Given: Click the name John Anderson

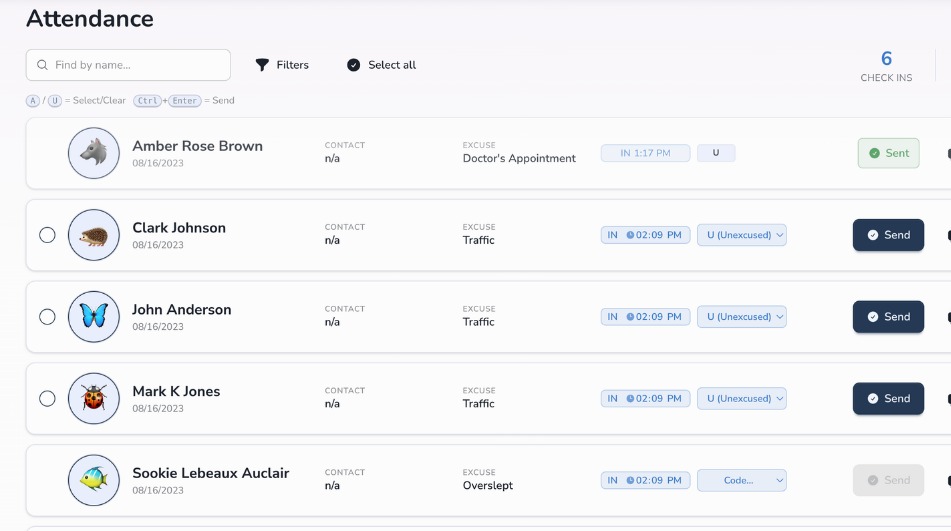Looking at the screenshot, I should [x=182, y=310].
